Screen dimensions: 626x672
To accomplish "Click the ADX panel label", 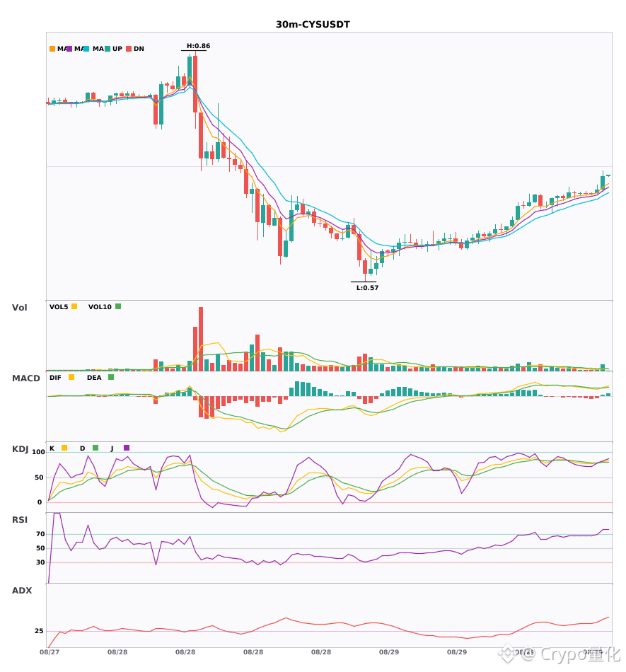I will point(22,591).
